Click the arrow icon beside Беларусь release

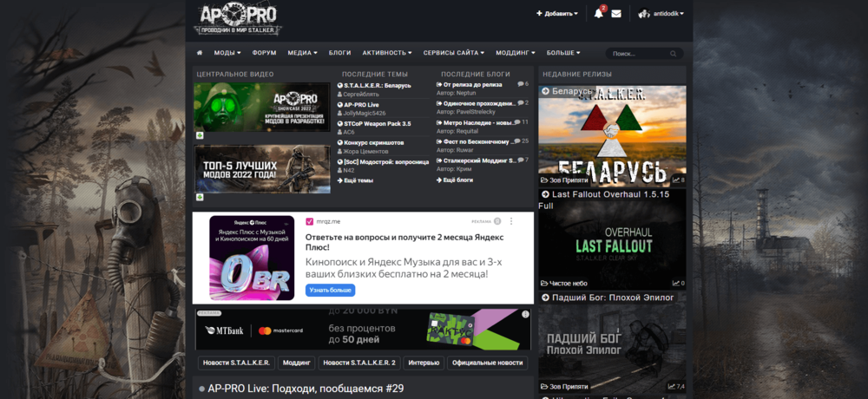point(545,91)
